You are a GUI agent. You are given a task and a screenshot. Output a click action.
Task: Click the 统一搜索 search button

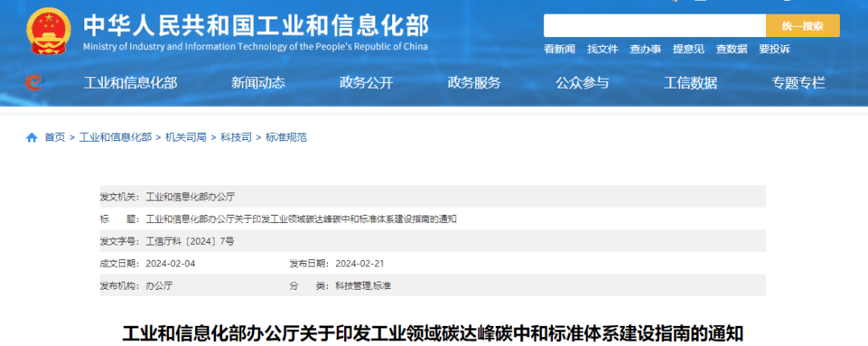802,26
